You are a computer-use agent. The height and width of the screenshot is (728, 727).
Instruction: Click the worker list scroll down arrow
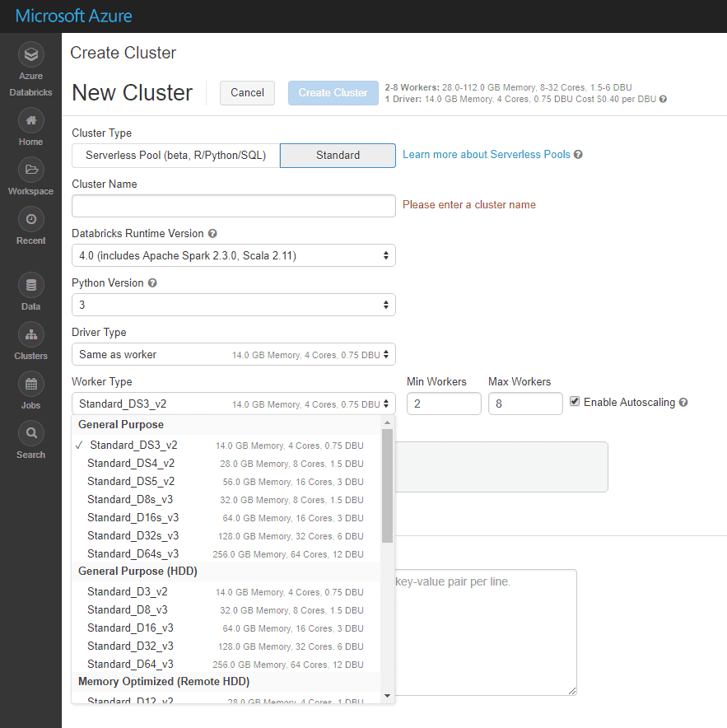point(387,696)
